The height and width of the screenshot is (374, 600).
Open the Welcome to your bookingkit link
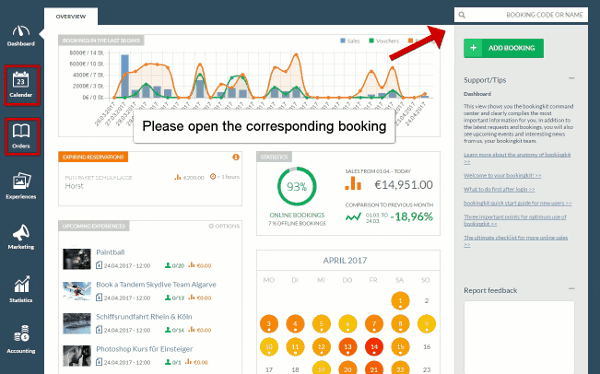pos(502,175)
